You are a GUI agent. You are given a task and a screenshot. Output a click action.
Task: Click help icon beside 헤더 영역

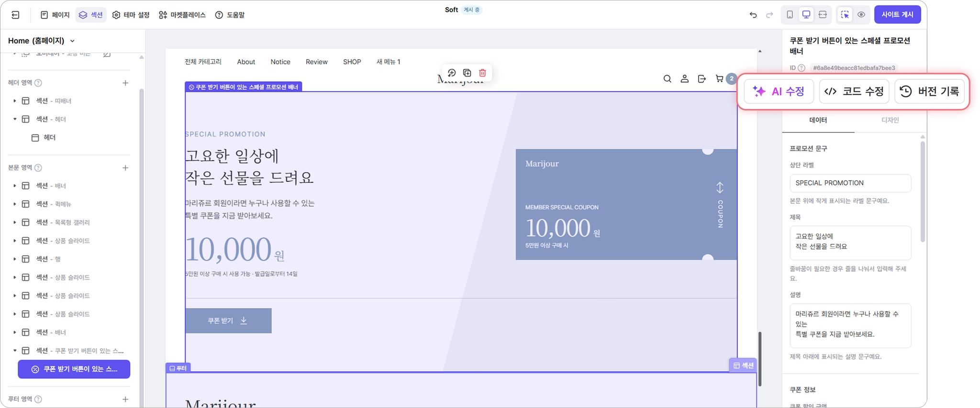point(38,83)
